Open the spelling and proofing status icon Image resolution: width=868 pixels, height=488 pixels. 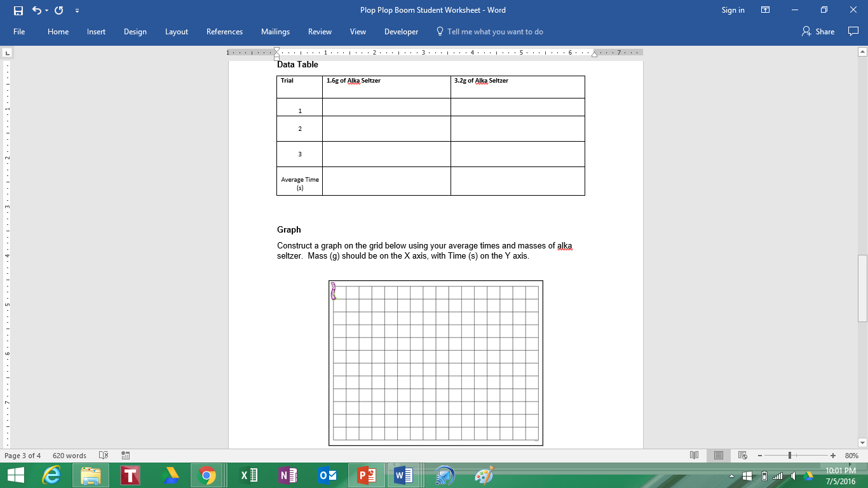coord(104,456)
